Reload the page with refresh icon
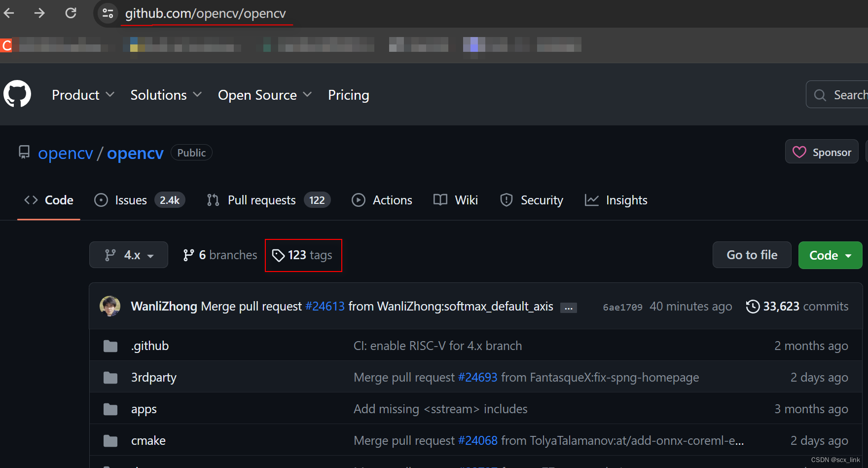This screenshot has height=468, width=868. [x=71, y=13]
